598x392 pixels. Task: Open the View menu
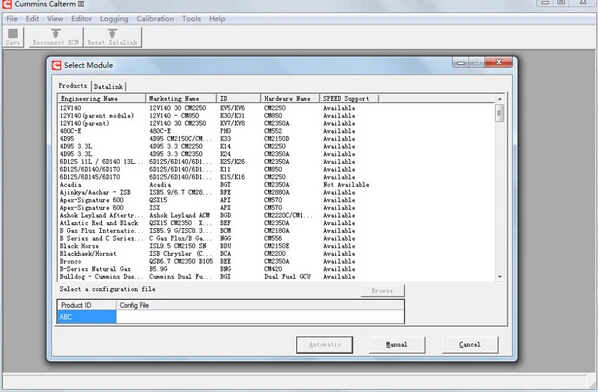point(55,19)
